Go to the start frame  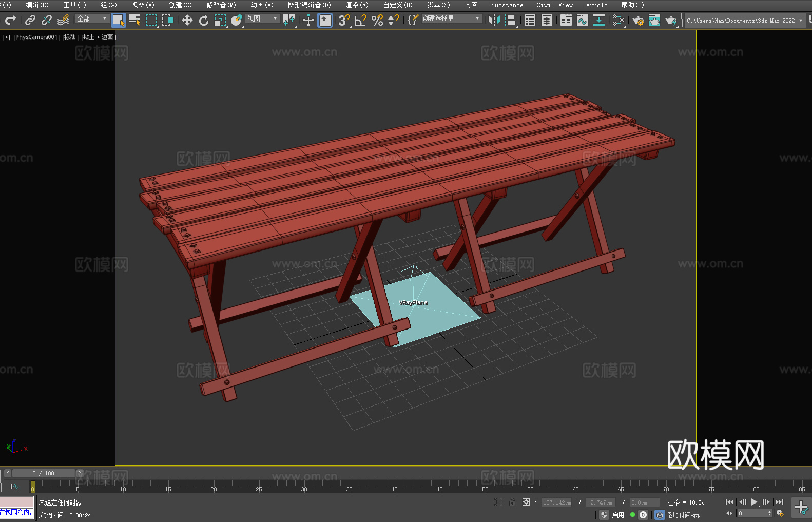click(729, 502)
